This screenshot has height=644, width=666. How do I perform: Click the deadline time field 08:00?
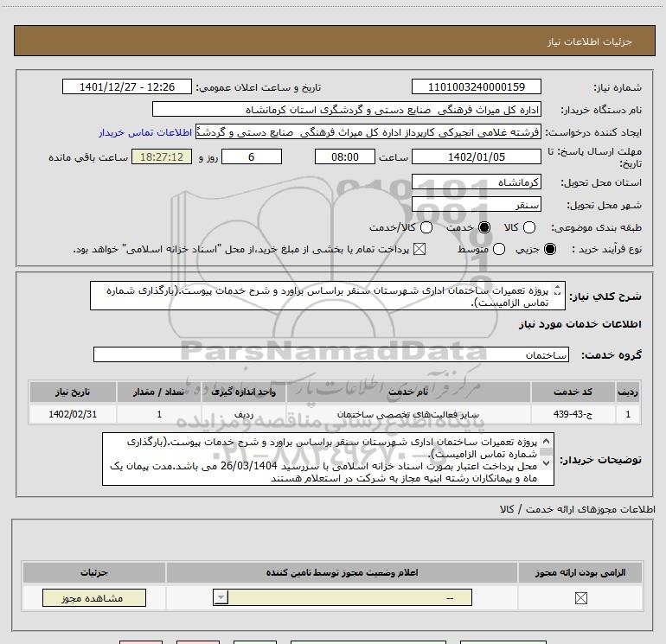345,156
